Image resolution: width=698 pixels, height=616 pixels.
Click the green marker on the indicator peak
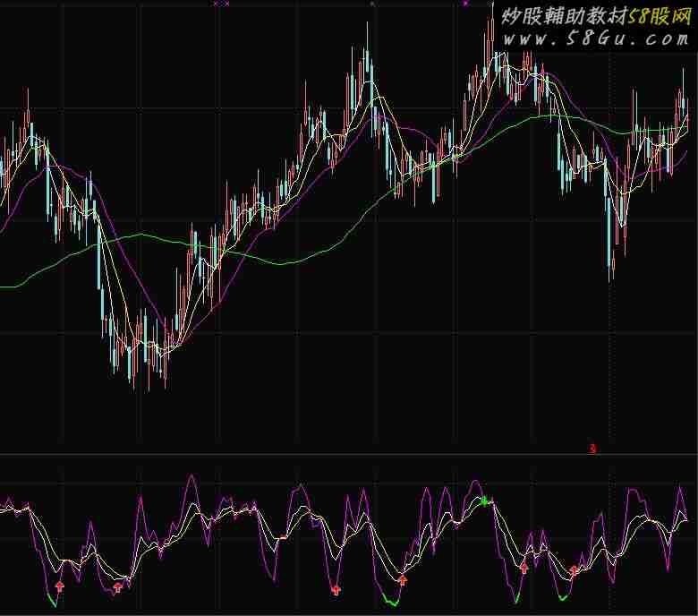coord(485,501)
